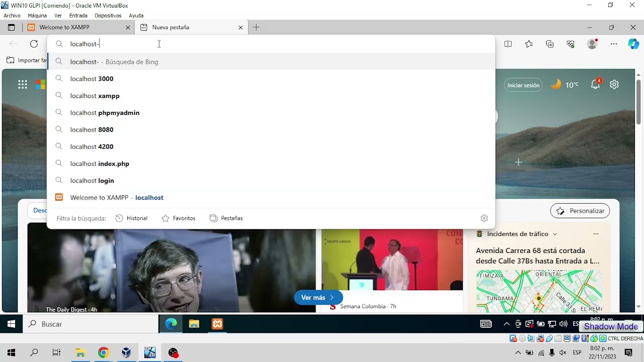This screenshot has width=644, height=362.
Task: Switch to Welcome to XAMPP tab
Action: pos(79,27)
